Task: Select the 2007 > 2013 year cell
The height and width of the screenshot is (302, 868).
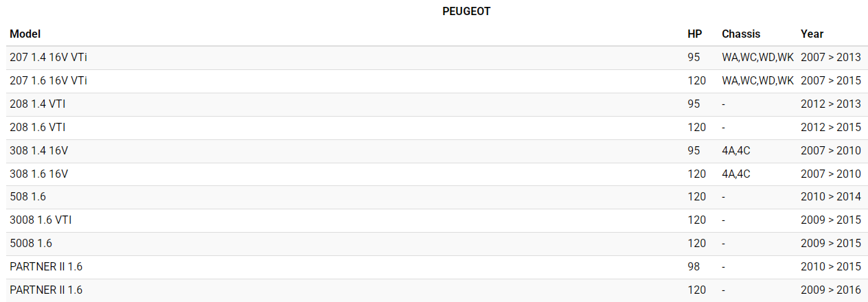Action: (830, 58)
